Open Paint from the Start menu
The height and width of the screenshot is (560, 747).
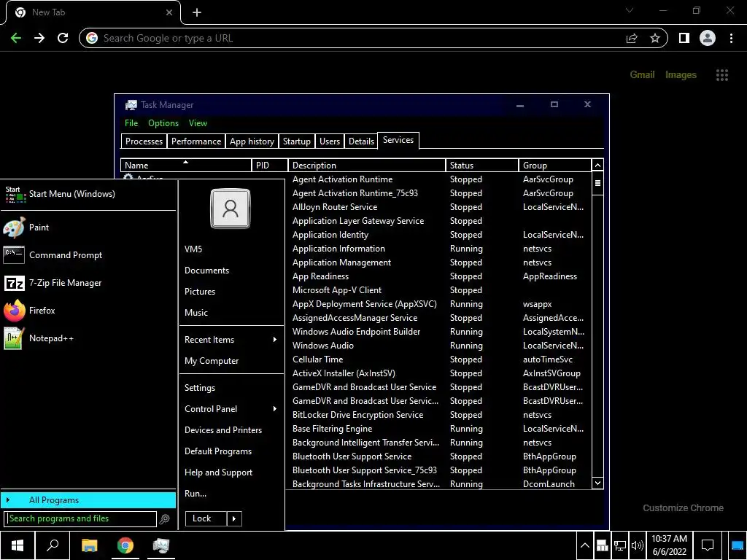coord(88,227)
